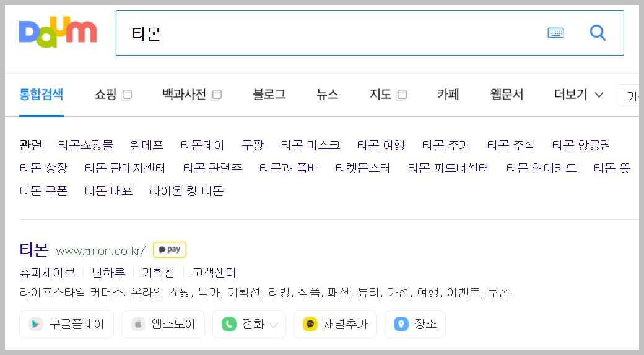Click related search 티몬 대표
Screen dimensions: 644x355
click(x=108, y=191)
